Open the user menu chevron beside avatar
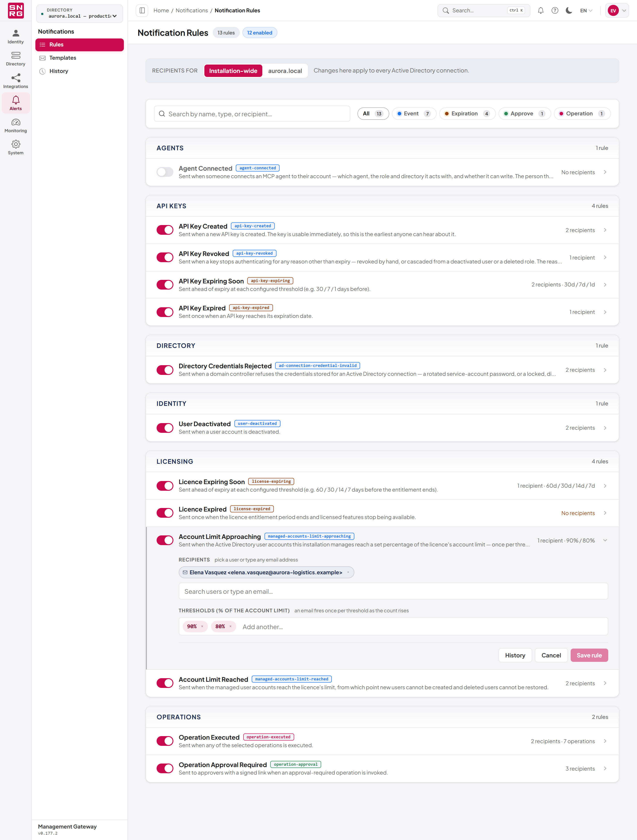Image resolution: width=637 pixels, height=840 pixels. tap(624, 11)
